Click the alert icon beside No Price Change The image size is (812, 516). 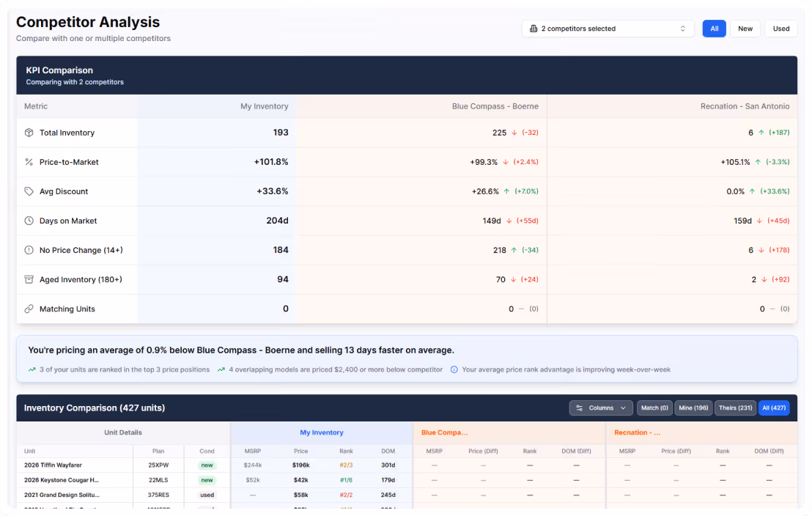click(x=27, y=250)
